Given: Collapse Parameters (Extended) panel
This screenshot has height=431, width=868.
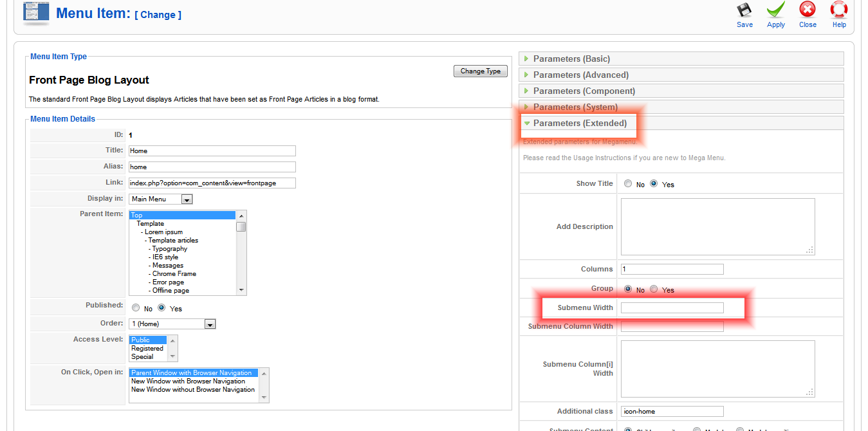Looking at the screenshot, I should click(x=681, y=124).
